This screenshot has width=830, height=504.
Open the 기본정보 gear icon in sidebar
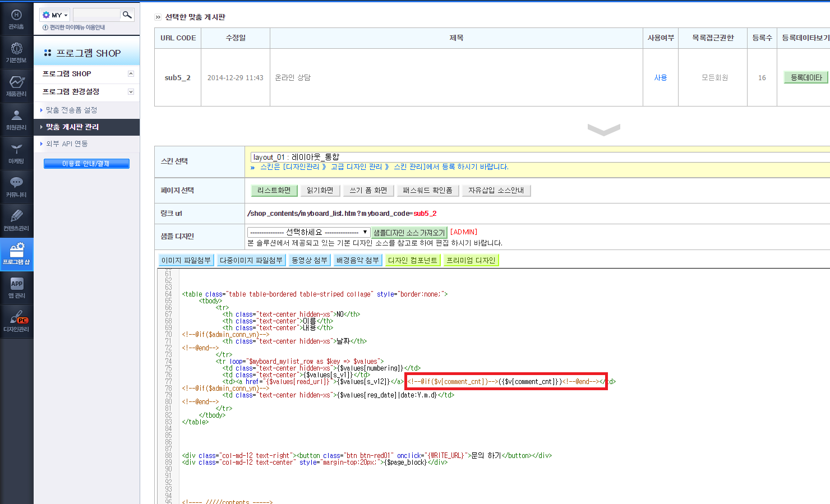click(x=16, y=52)
